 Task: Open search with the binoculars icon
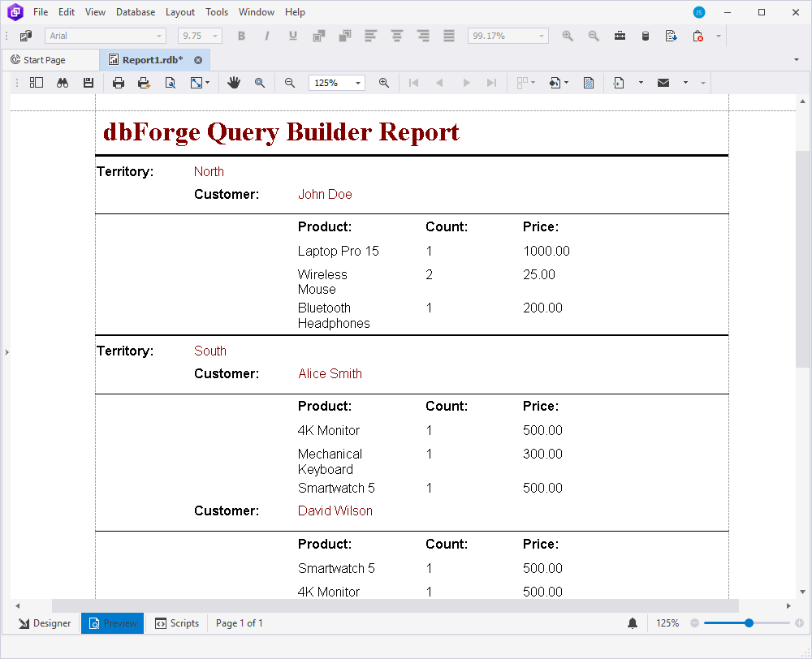click(63, 83)
